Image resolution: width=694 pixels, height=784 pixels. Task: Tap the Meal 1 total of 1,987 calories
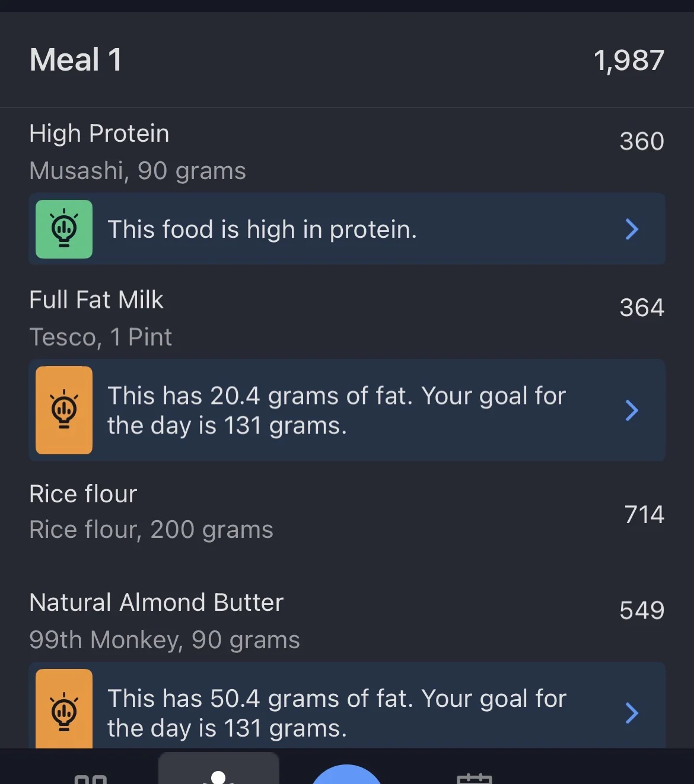(629, 60)
